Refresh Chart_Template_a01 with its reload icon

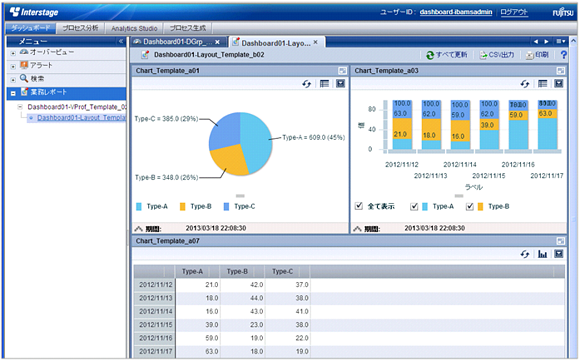[x=306, y=84]
